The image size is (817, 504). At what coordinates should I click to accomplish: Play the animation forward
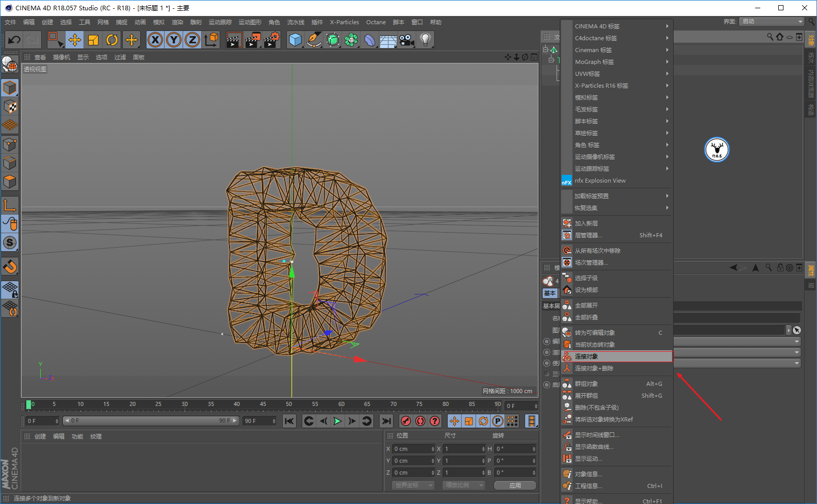pos(337,421)
